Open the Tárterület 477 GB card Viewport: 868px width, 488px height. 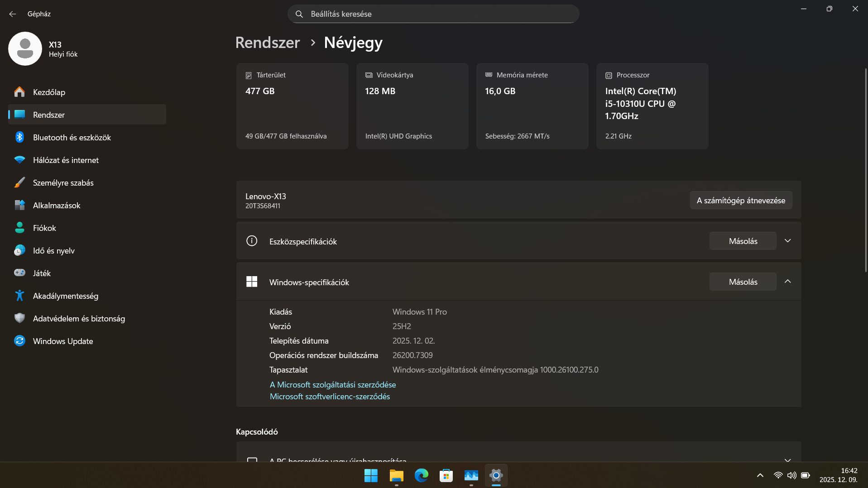click(293, 106)
